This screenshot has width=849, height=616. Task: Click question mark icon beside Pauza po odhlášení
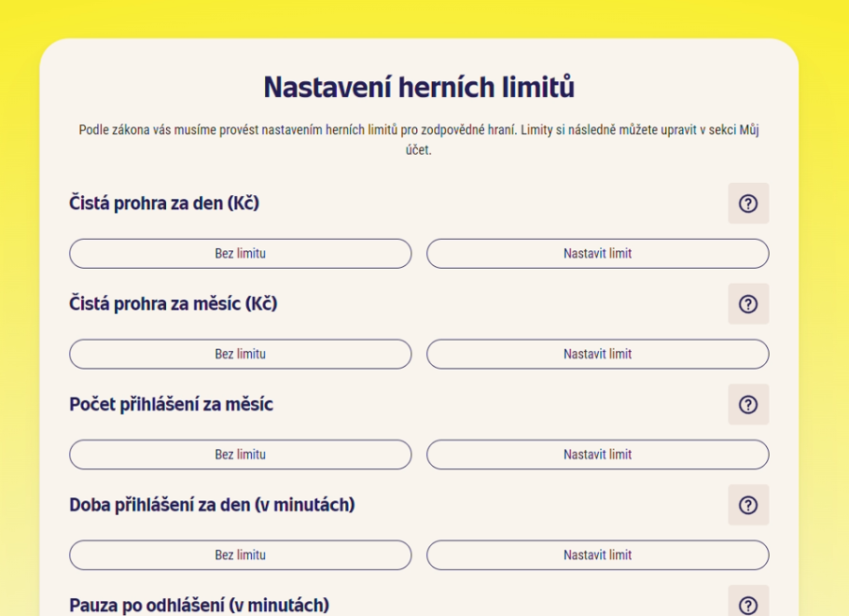click(748, 605)
